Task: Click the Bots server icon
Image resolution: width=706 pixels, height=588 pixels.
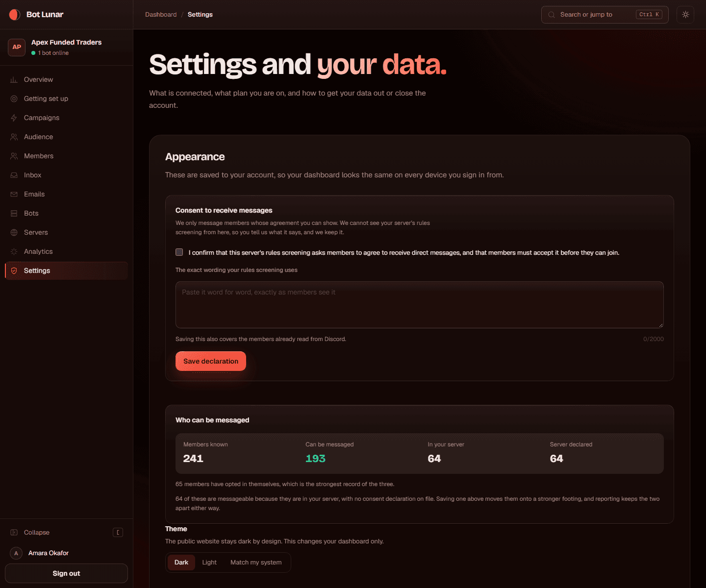Action: tap(14, 213)
